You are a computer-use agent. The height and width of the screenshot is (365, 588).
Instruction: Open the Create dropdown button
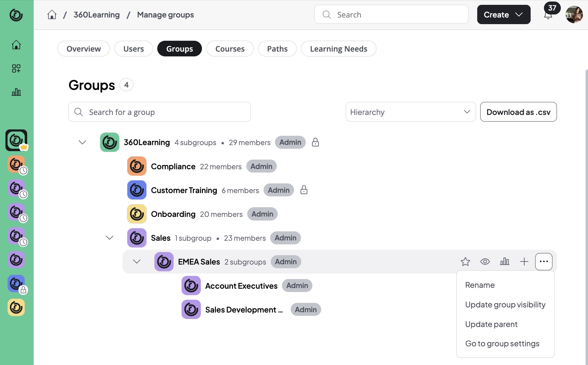tap(504, 14)
